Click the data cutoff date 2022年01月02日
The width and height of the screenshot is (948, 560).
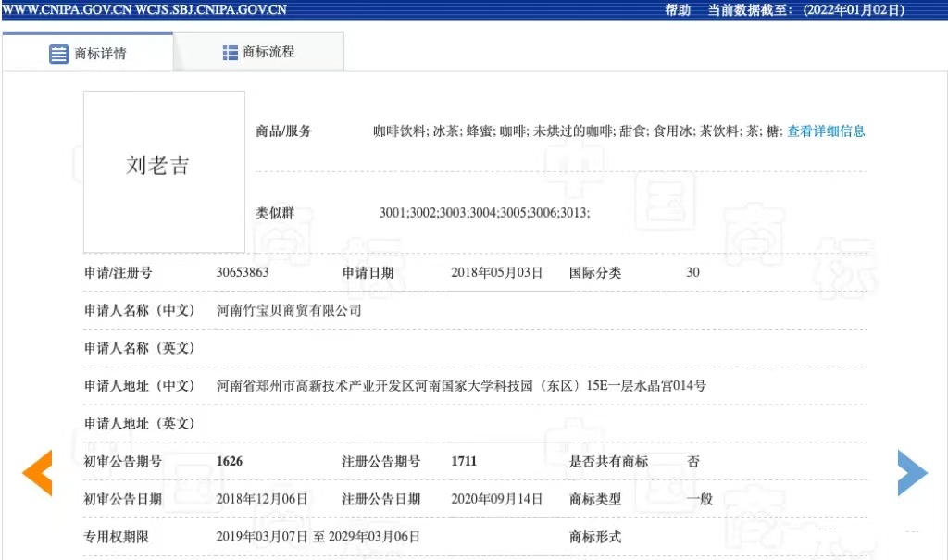coord(854,9)
